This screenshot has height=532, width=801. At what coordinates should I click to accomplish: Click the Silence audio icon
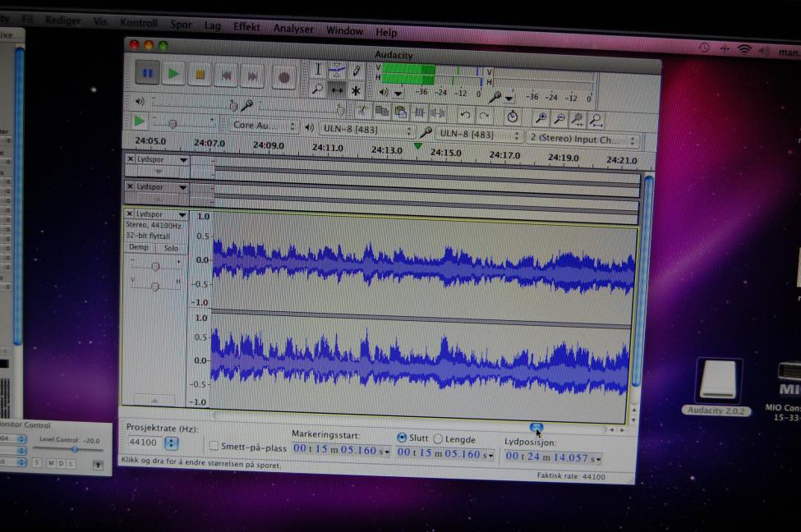pos(438,112)
